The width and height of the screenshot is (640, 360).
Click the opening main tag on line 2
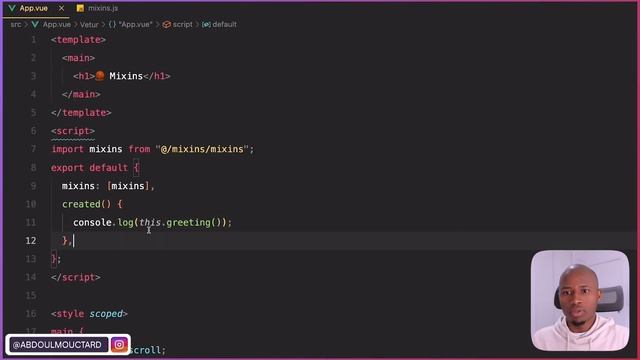tap(78, 58)
